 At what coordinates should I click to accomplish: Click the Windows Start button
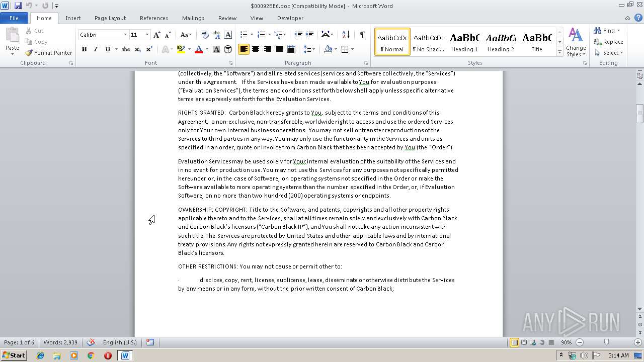point(14,355)
